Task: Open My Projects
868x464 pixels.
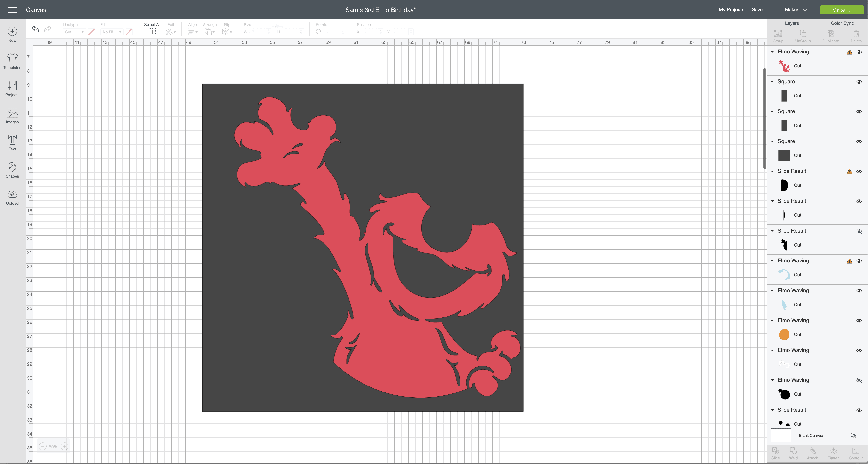Action: click(731, 10)
